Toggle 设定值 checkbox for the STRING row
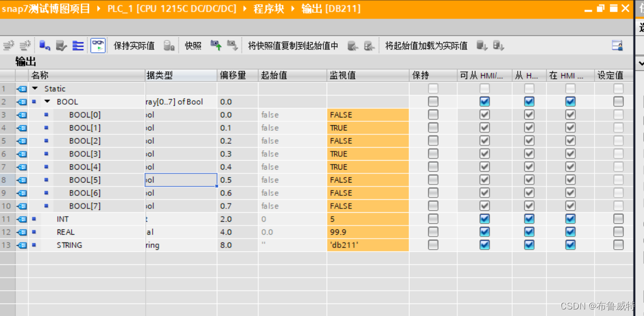This screenshot has width=644, height=316. click(619, 245)
